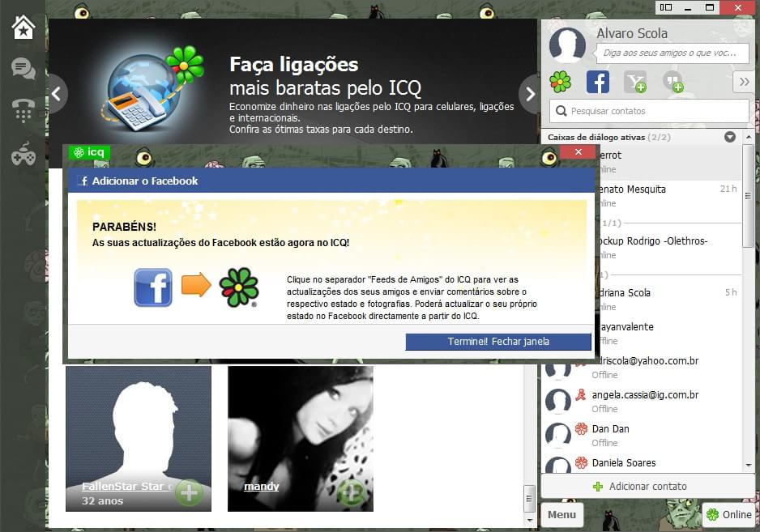Add Google Talk account icon
Screen dimensions: 760x532
(x=672, y=82)
